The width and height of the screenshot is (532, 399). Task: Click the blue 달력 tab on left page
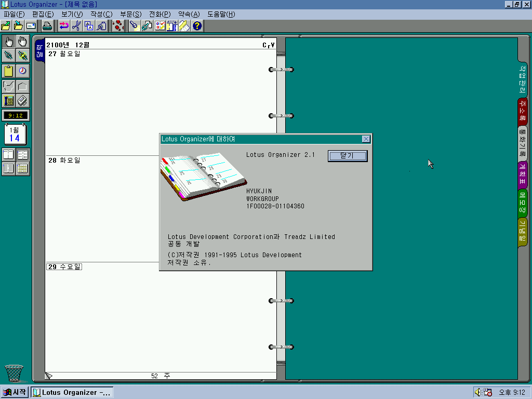pyautogui.click(x=39, y=50)
